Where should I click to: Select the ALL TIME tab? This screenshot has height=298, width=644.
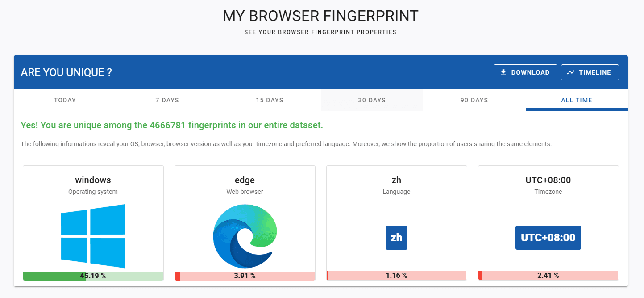577,100
